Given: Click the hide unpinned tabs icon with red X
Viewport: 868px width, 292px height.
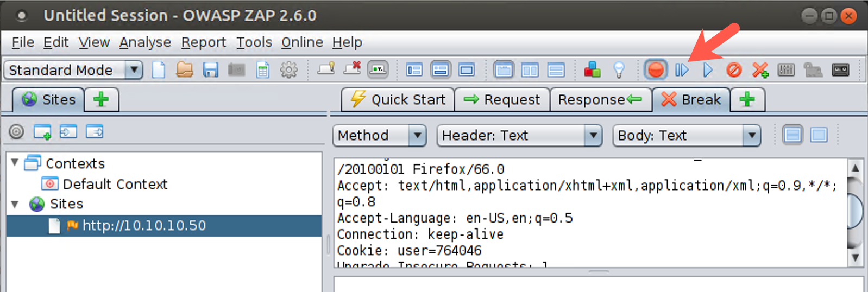Looking at the screenshot, I should 353,69.
